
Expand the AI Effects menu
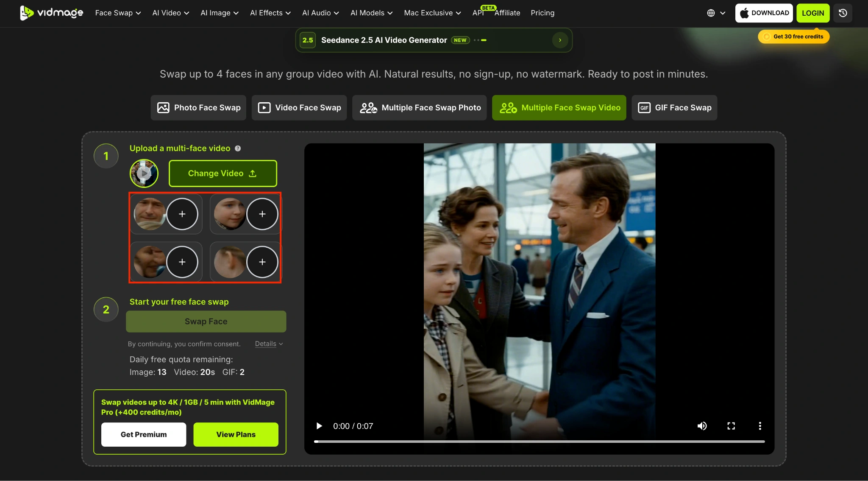tap(270, 13)
